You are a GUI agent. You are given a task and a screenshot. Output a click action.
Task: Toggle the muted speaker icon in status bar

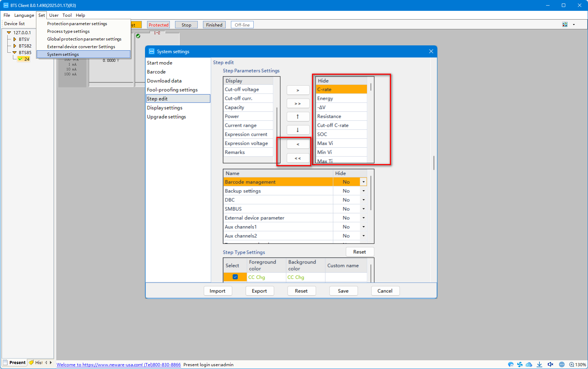pyautogui.click(x=551, y=364)
